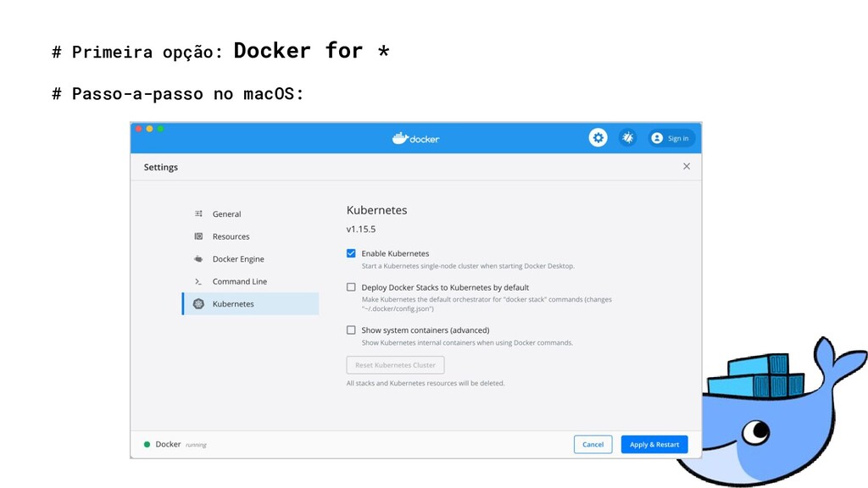The width and height of the screenshot is (868, 488).
Task: Click the v1.15.5 Kubernetes version text
Action: pos(361,229)
